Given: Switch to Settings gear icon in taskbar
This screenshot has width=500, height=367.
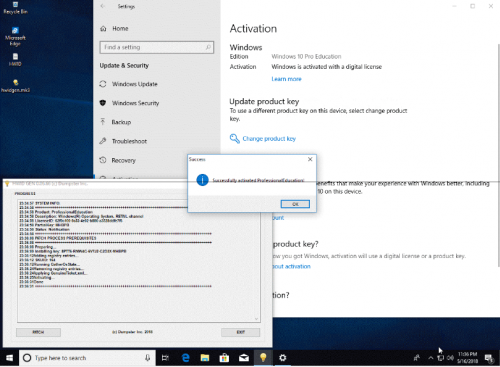Looking at the screenshot, I should [283, 358].
